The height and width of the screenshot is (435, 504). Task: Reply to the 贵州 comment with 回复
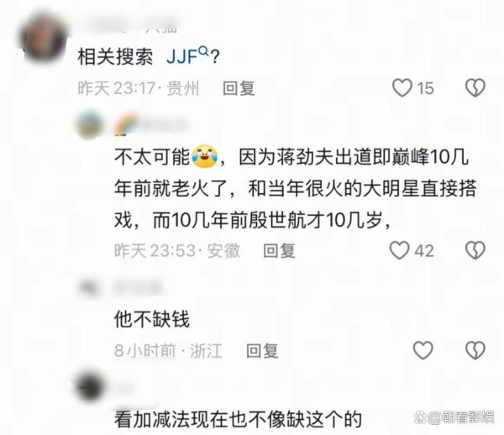click(x=239, y=88)
